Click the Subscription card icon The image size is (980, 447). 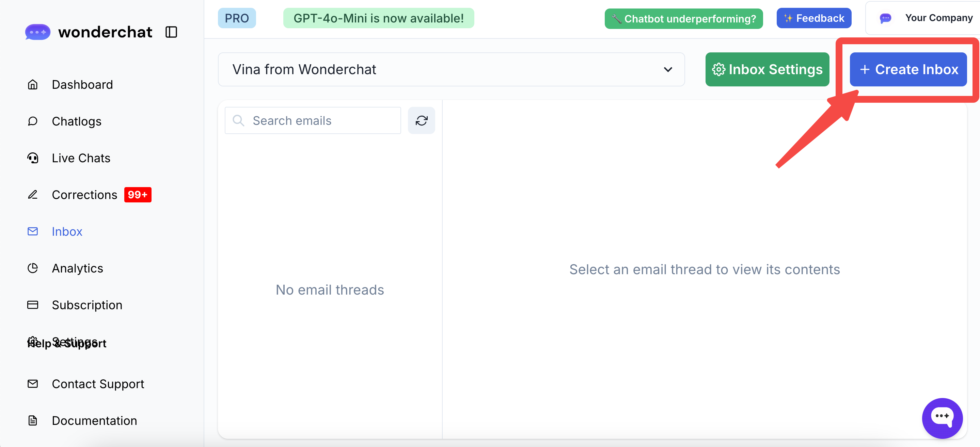33,305
